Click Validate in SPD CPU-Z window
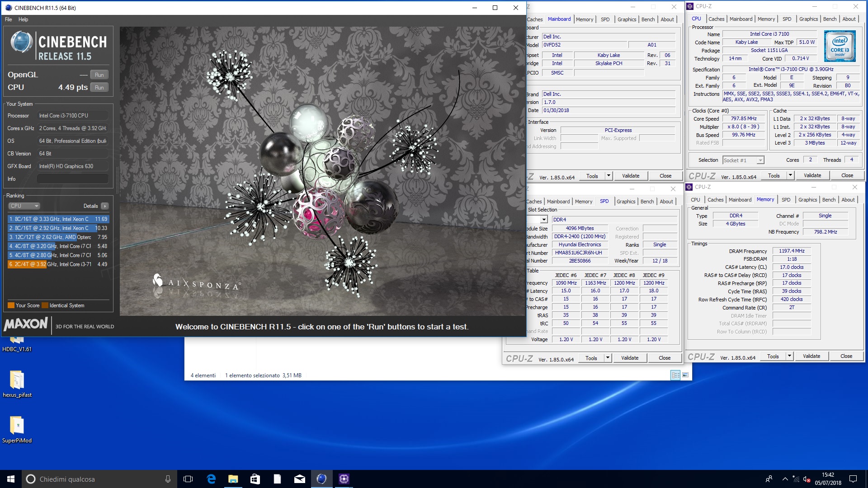868x488 pixels. click(630, 358)
